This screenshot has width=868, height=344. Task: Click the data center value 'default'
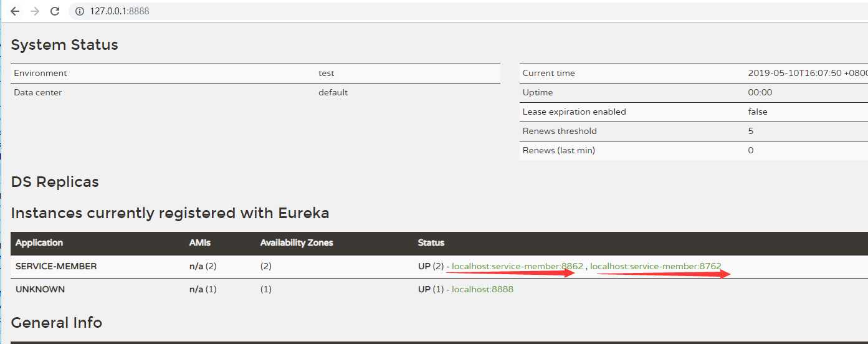pos(333,92)
